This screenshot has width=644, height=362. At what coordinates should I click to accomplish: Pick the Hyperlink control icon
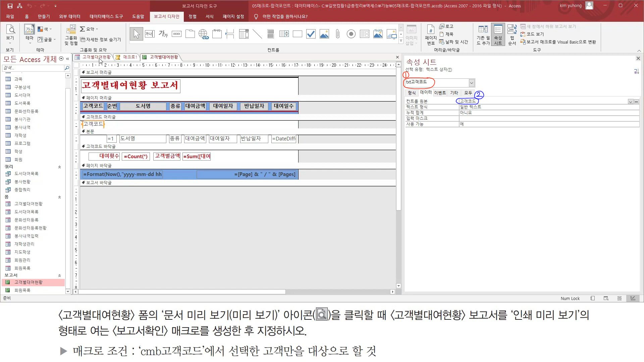[x=203, y=34]
